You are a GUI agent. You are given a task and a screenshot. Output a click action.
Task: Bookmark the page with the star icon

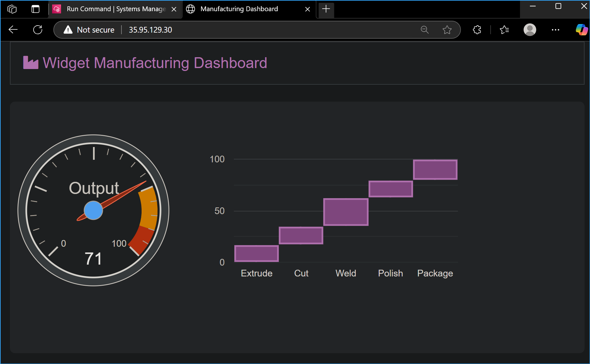pyautogui.click(x=447, y=29)
